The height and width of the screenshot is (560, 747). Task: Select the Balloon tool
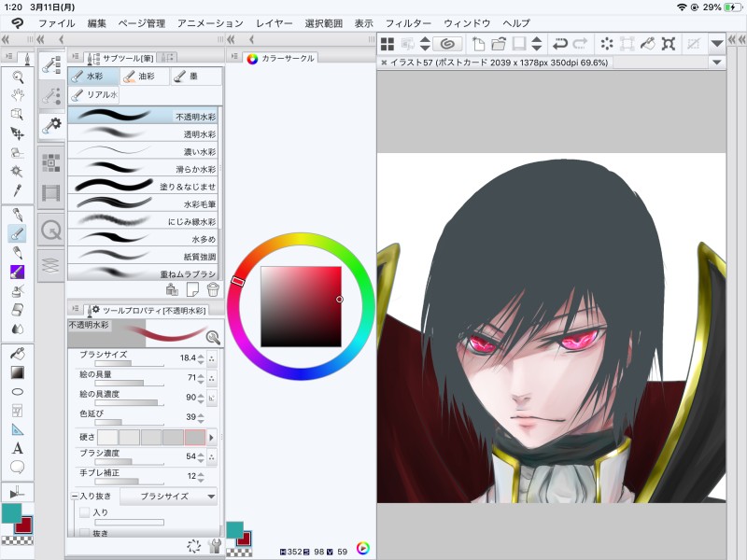pos(18,468)
